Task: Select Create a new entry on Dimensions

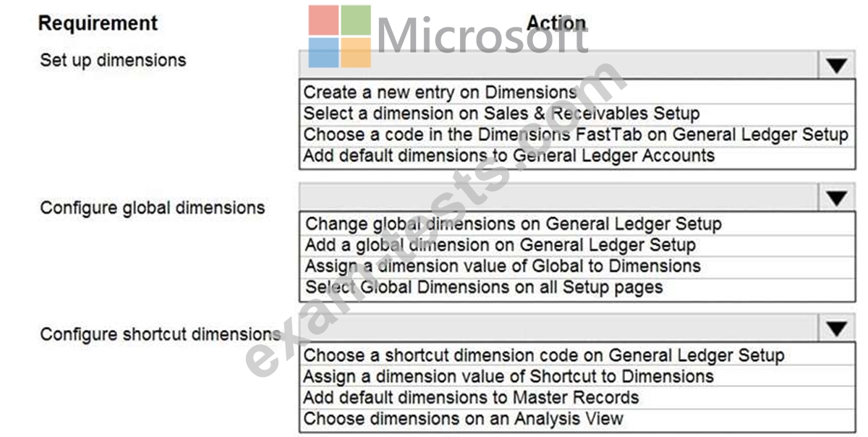Action: (577, 93)
